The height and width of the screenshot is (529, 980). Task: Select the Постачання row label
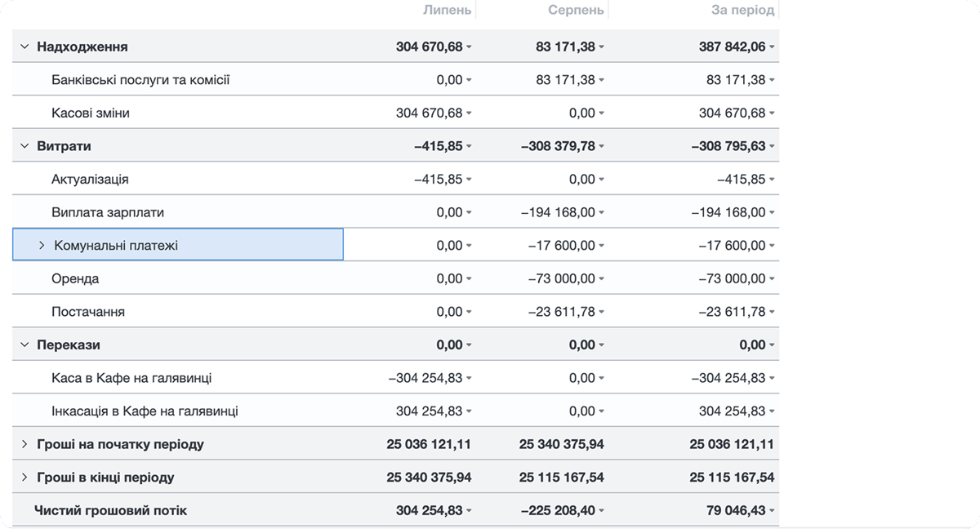tap(88, 312)
